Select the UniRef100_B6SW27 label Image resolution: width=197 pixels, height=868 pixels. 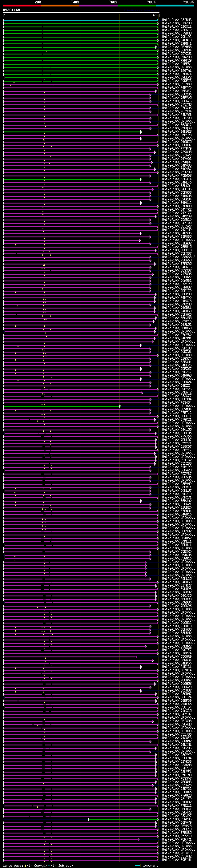[x=177, y=125]
